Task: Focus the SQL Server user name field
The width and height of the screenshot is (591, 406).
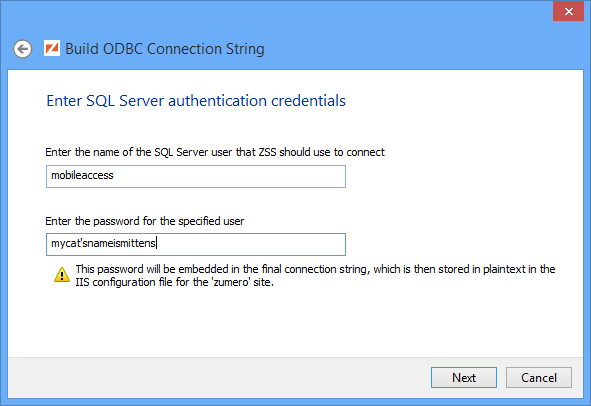Action: [x=196, y=176]
